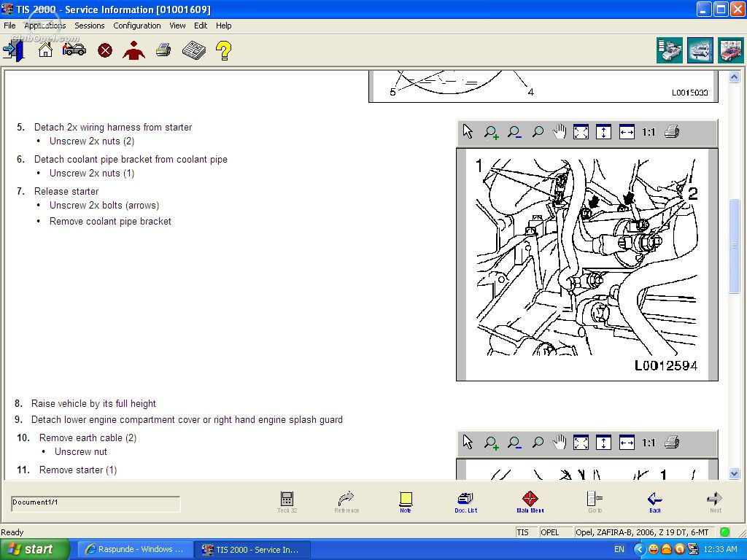Click the printer icon in the main toolbar
This screenshot has width=747, height=560.
coord(163,50)
